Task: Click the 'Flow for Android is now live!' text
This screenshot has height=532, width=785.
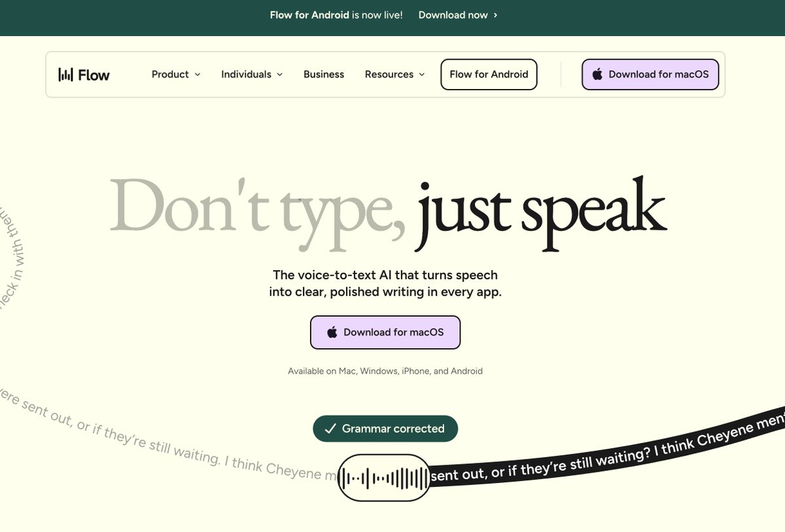Action: pos(336,15)
